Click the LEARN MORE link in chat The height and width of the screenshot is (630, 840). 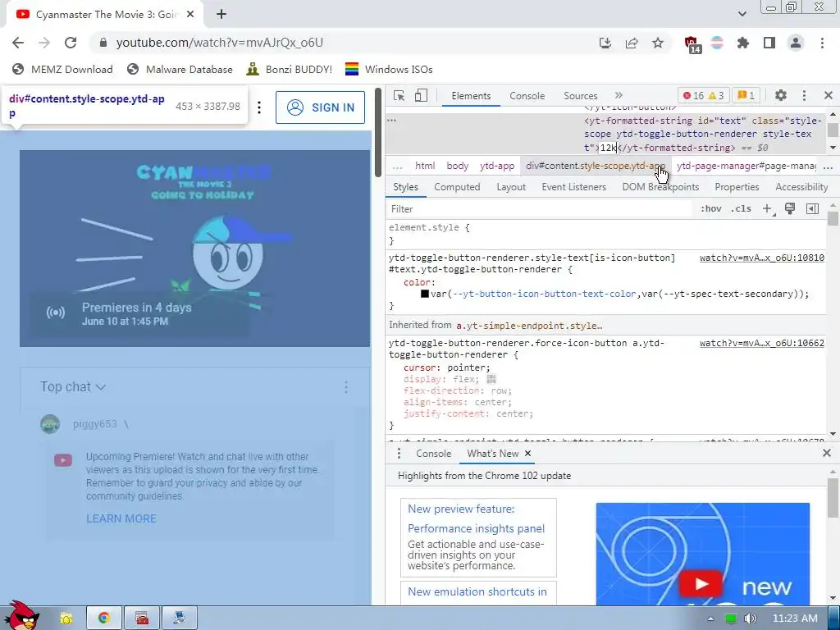click(x=121, y=518)
